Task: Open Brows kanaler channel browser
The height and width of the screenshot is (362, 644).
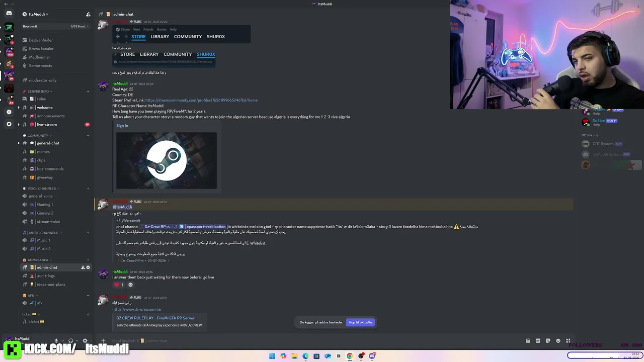Action: (56, 49)
